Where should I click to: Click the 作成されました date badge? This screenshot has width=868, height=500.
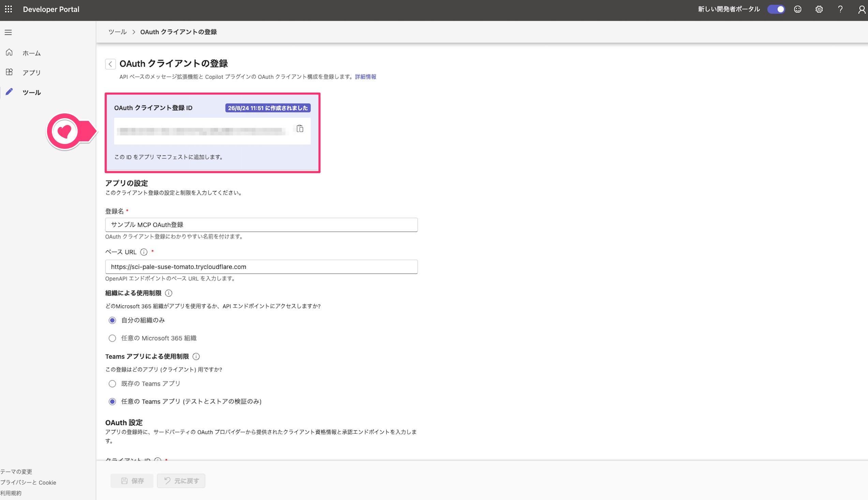click(268, 108)
